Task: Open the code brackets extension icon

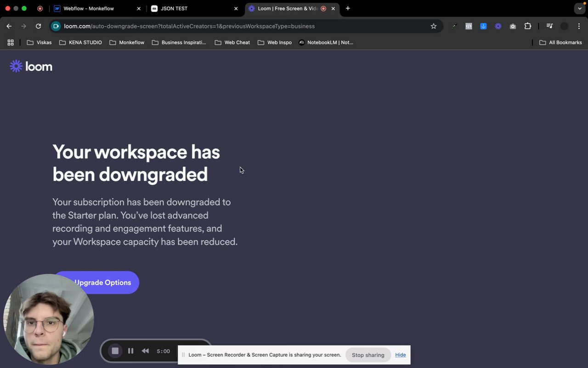Action: tap(469, 26)
